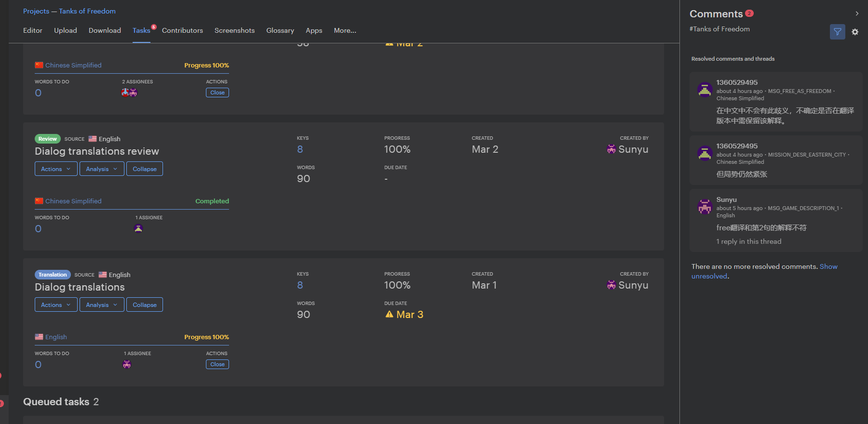Collapse the Dialog translations review task
The image size is (868, 424).
[x=145, y=169]
